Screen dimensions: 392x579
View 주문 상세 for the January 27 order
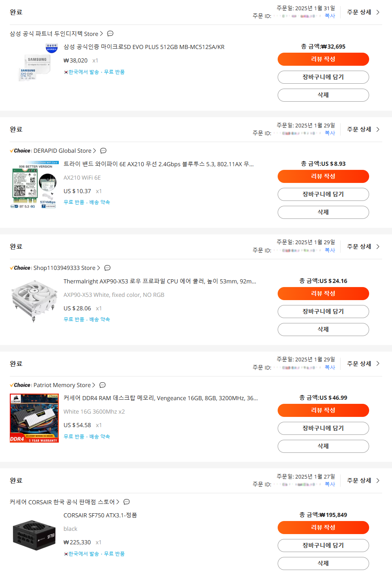tap(363, 481)
